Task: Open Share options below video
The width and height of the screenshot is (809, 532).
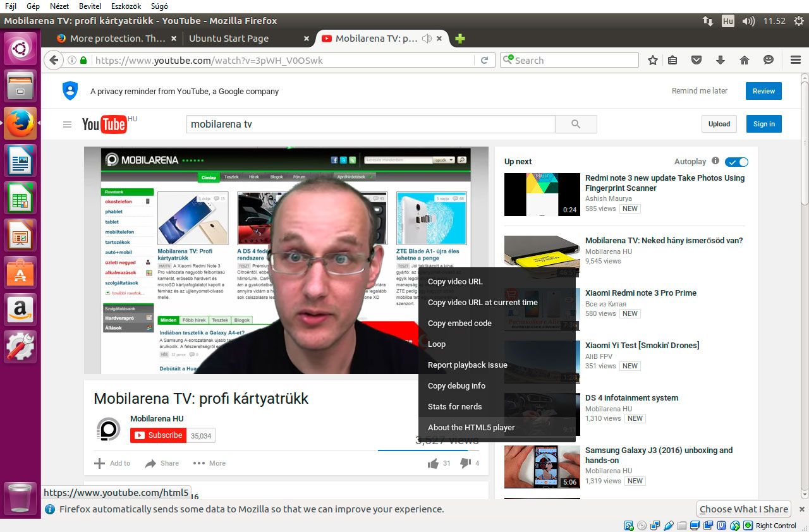Action: 162,463
